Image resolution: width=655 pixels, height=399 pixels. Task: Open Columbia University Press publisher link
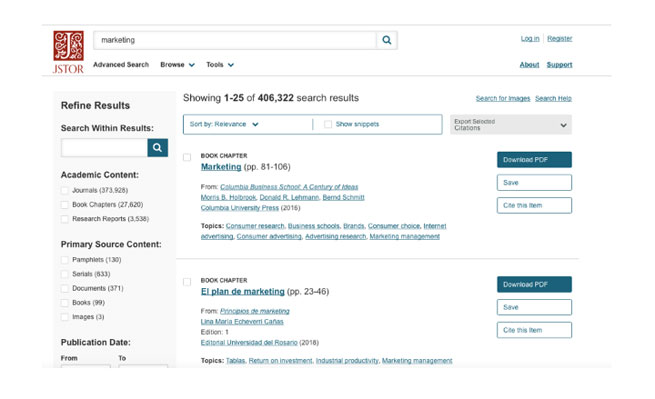pos(240,208)
